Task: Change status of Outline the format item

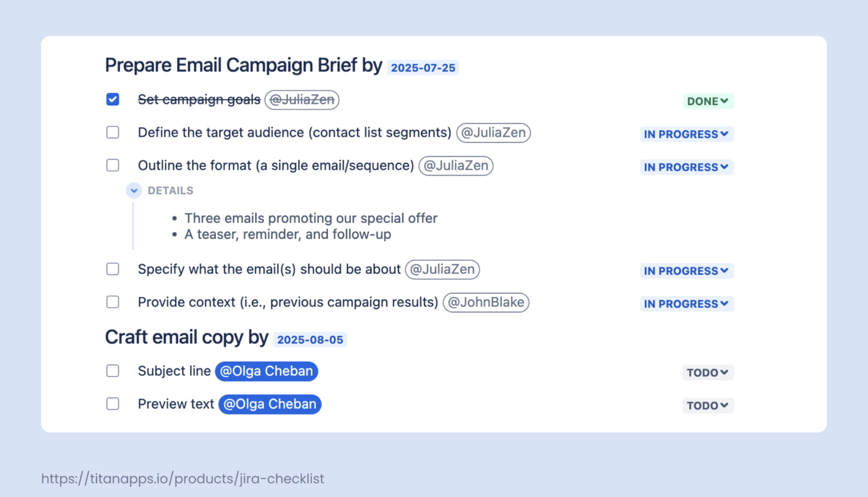Action: click(686, 167)
